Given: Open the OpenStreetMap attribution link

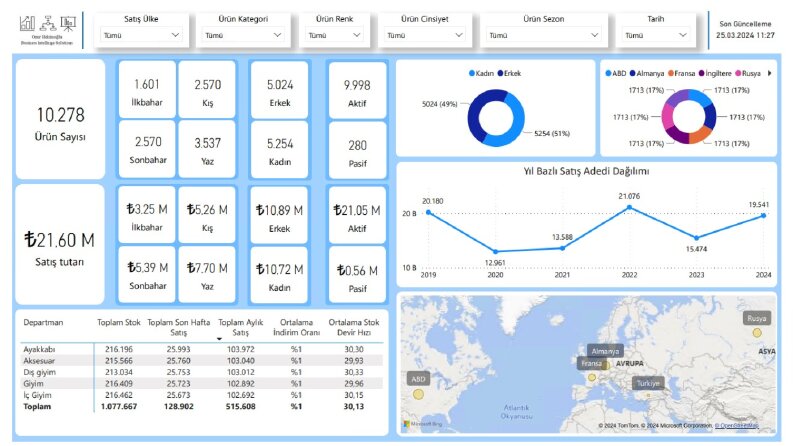Looking at the screenshot, I should coord(736,426).
